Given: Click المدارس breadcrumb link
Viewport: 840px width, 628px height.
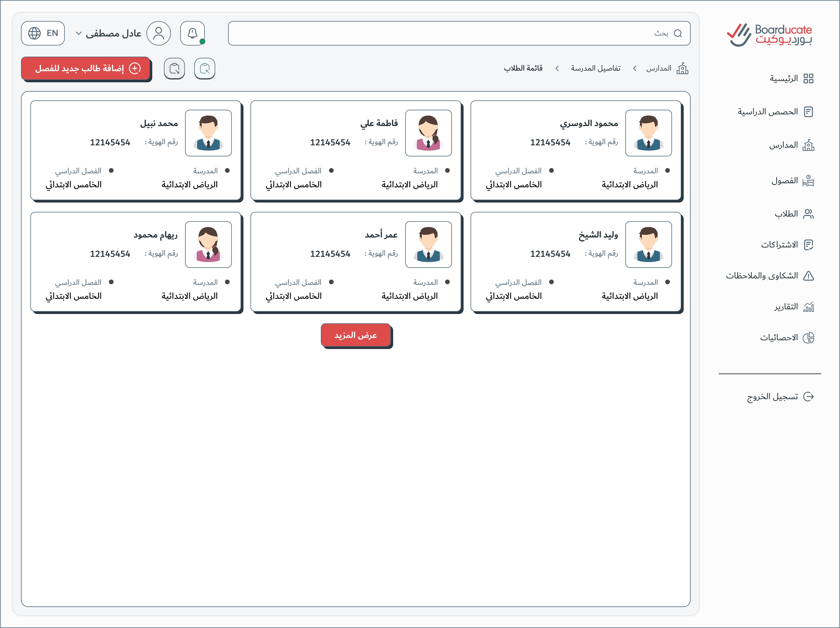Looking at the screenshot, I should (659, 68).
